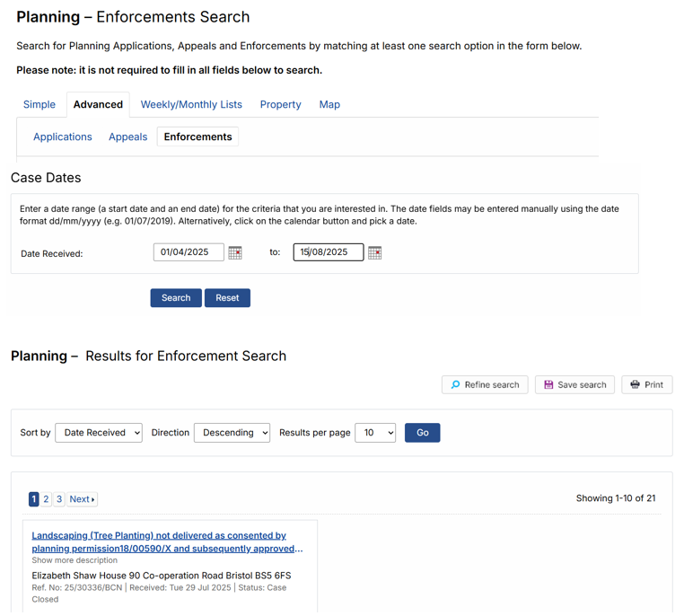The height and width of the screenshot is (616, 684).
Task: Click the blue Search button
Action: coord(176,298)
